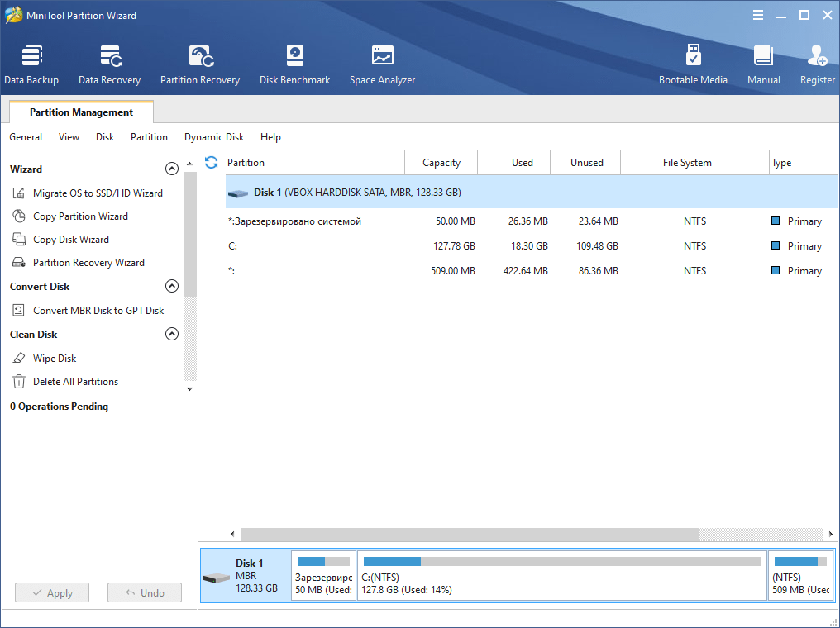The height and width of the screenshot is (628, 840).
Task: Select the 'Зарезервировано системой' partition row
Action: [x=532, y=221]
